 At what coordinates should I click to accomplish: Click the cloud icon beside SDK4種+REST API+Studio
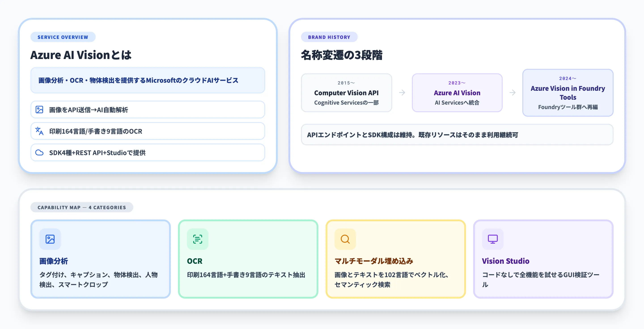click(40, 152)
